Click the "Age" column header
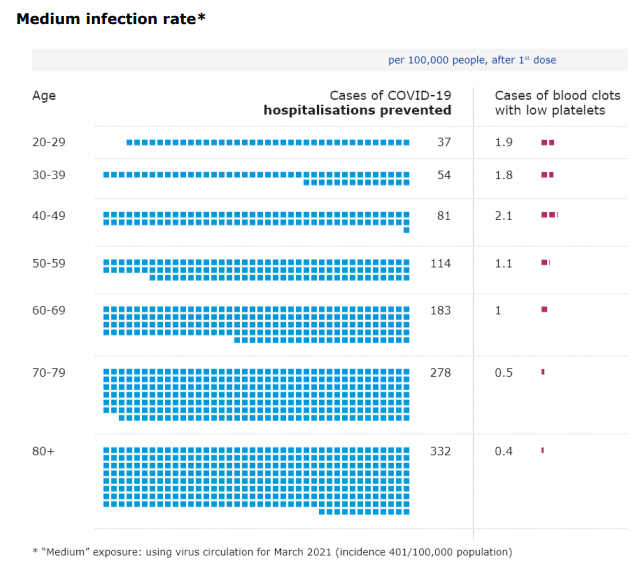This screenshot has height=570, width=638. [x=44, y=96]
